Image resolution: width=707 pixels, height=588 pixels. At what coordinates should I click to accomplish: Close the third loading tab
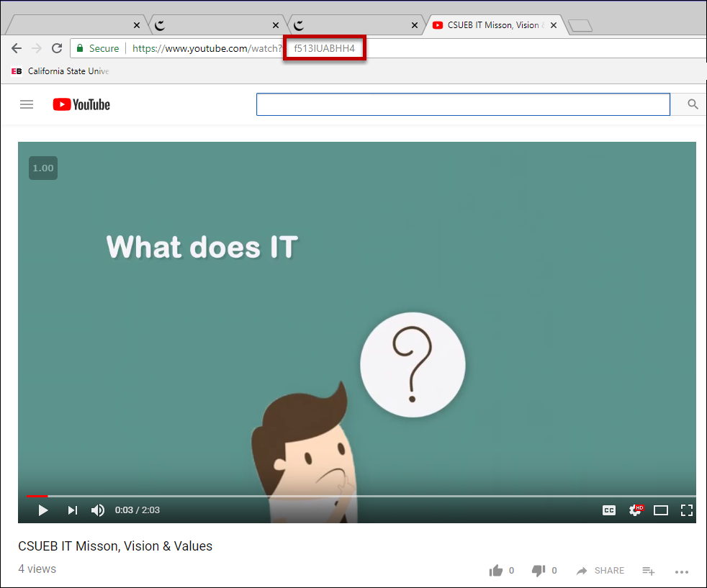415,25
